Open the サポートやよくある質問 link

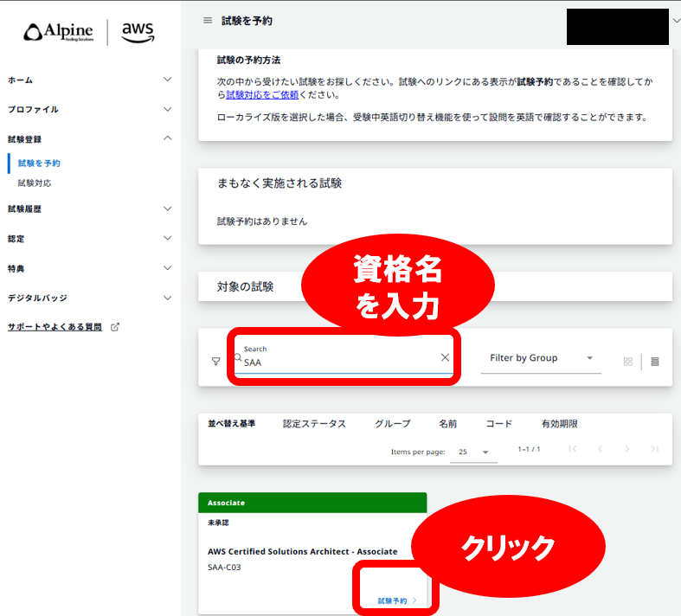tap(55, 327)
